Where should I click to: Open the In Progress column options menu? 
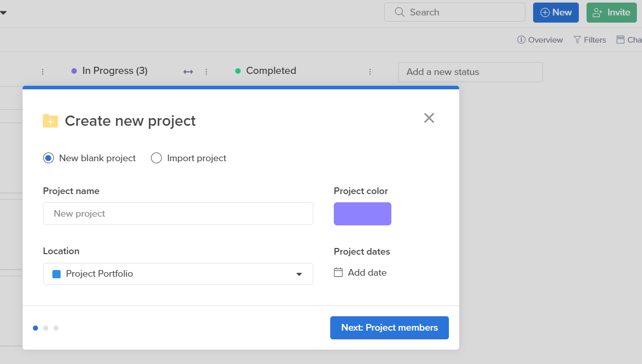coord(206,72)
